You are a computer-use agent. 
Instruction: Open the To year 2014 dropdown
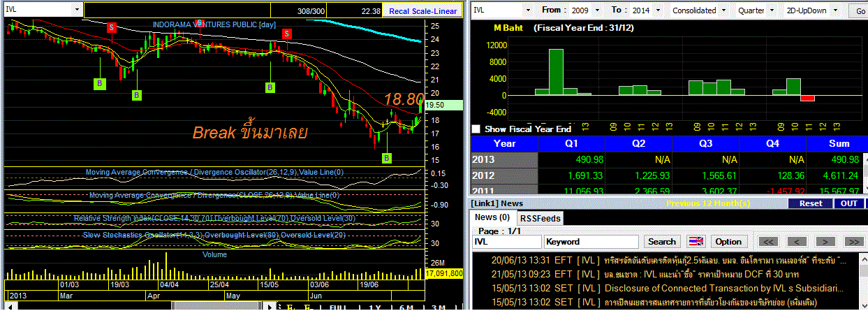pyautogui.click(x=659, y=10)
